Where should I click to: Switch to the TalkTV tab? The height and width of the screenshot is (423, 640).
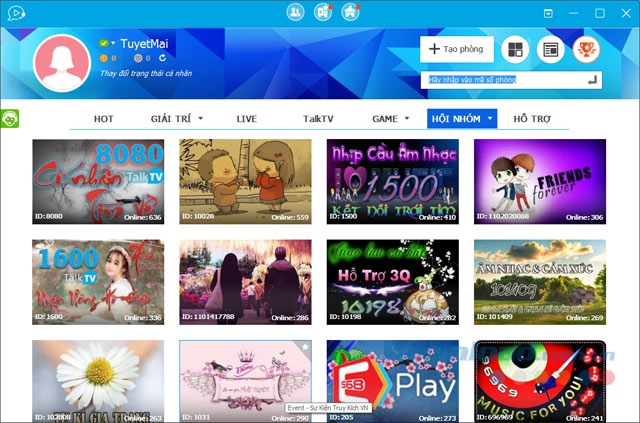click(x=318, y=119)
